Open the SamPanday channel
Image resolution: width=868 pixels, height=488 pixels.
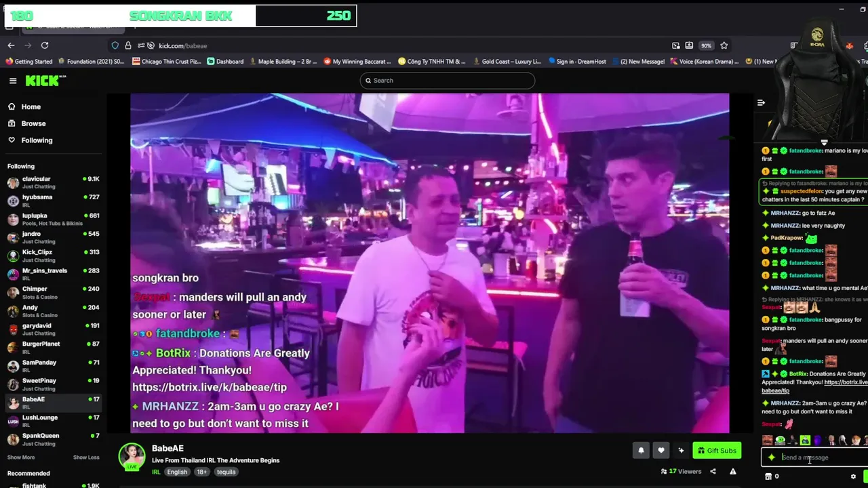53,365
